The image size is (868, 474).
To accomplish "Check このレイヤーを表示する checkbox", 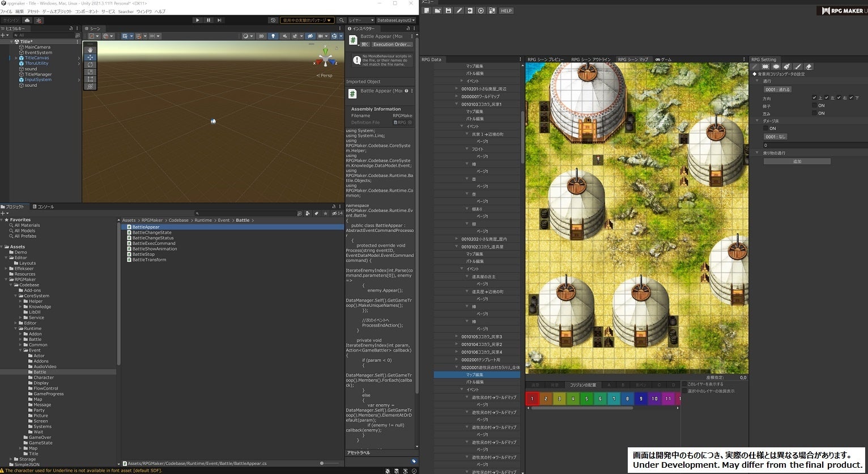I will pyautogui.click(x=684, y=383).
